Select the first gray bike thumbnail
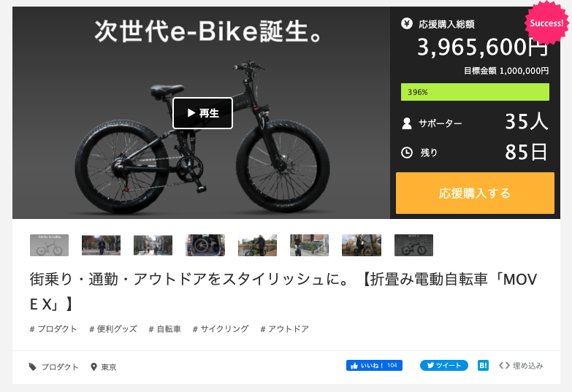572x392 pixels. coord(49,245)
